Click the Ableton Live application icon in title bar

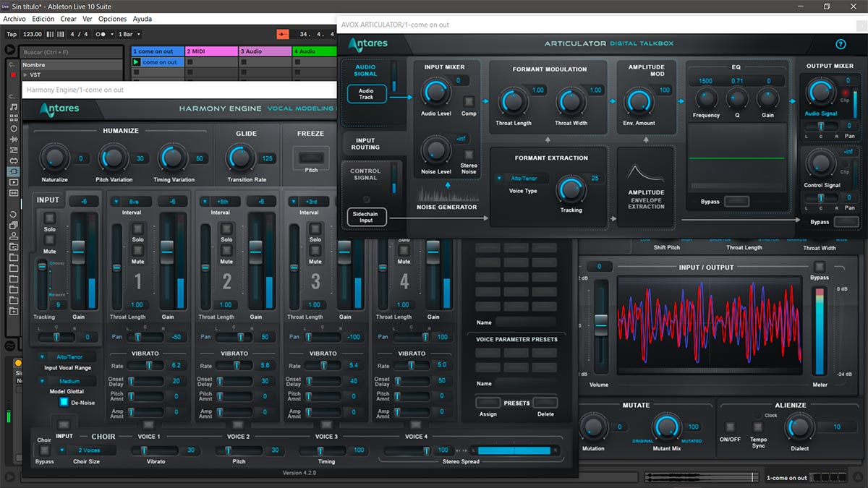coord(6,6)
